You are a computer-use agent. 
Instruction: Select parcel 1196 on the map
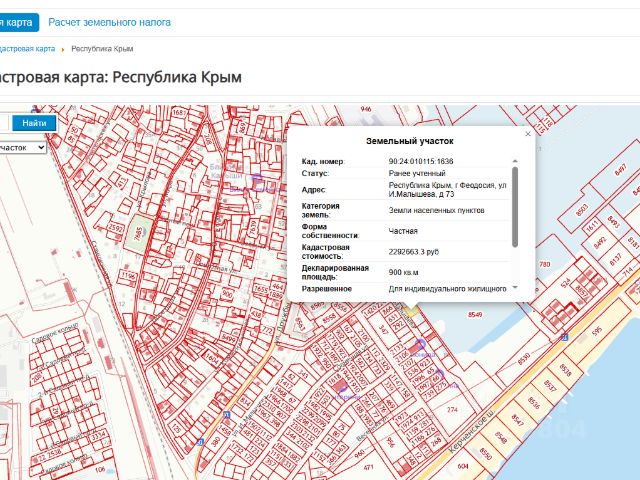coord(128,277)
